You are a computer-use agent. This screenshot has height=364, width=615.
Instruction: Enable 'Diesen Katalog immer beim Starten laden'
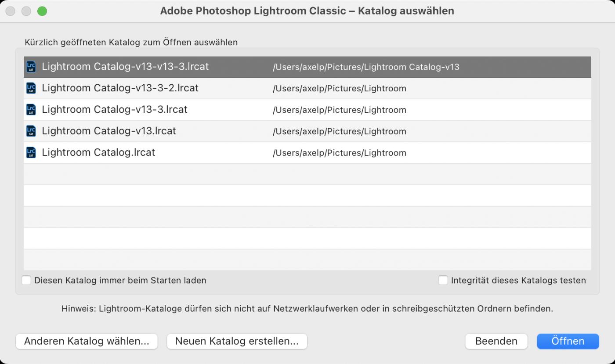[x=26, y=280]
